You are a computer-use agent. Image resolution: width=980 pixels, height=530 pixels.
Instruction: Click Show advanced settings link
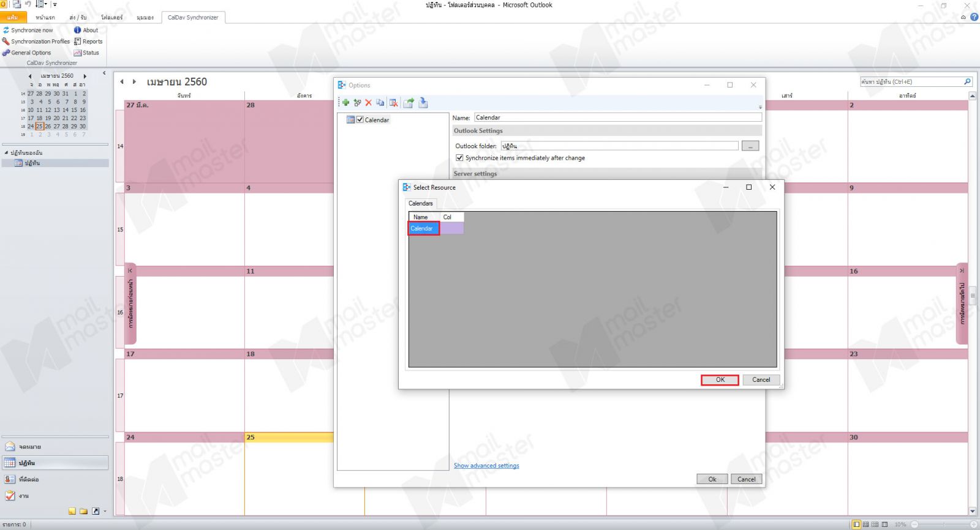[x=486, y=466]
